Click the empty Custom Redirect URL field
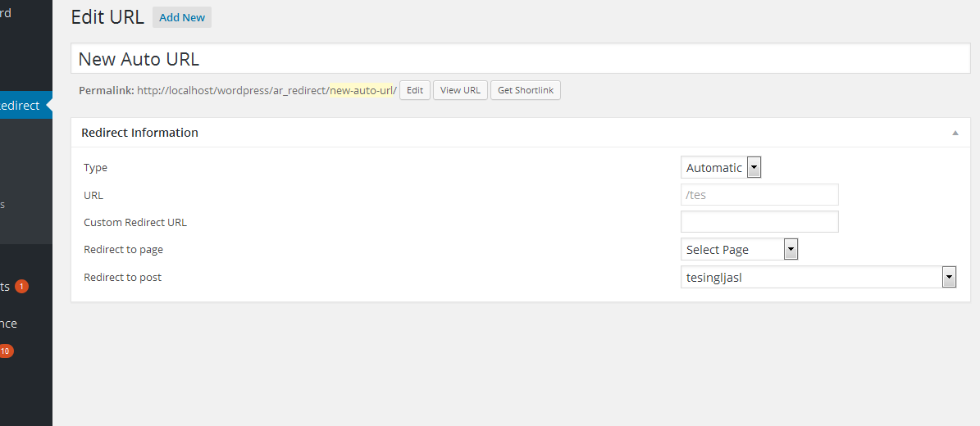 759,222
